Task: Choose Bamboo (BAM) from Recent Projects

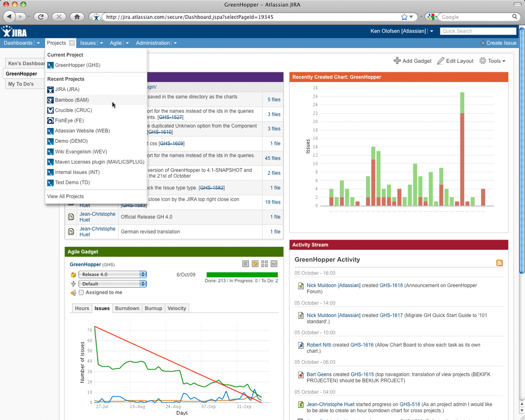Action: 96,100
